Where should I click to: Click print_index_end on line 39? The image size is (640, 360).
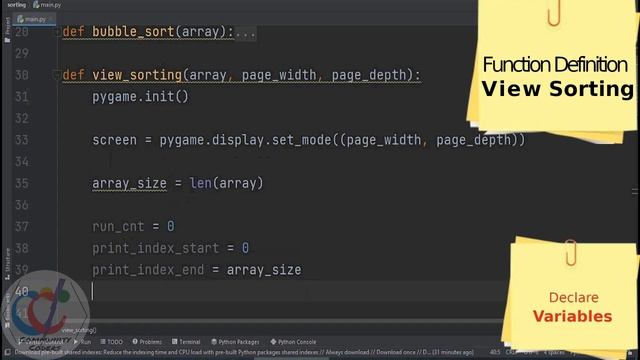148,270
